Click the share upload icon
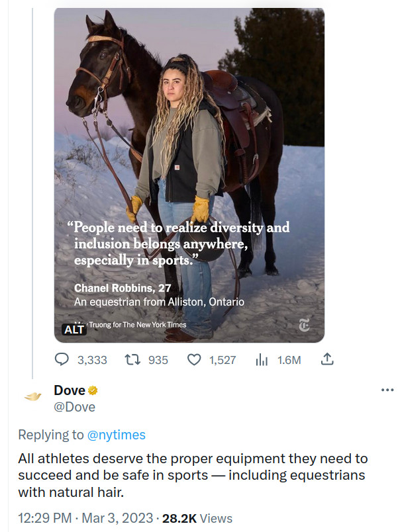 (326, 360)
